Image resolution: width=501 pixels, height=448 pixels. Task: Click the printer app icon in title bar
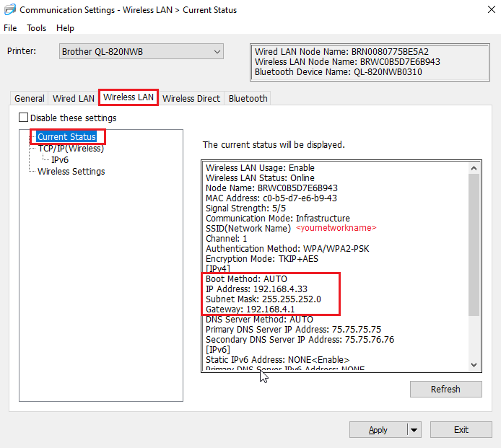[10, 9]
